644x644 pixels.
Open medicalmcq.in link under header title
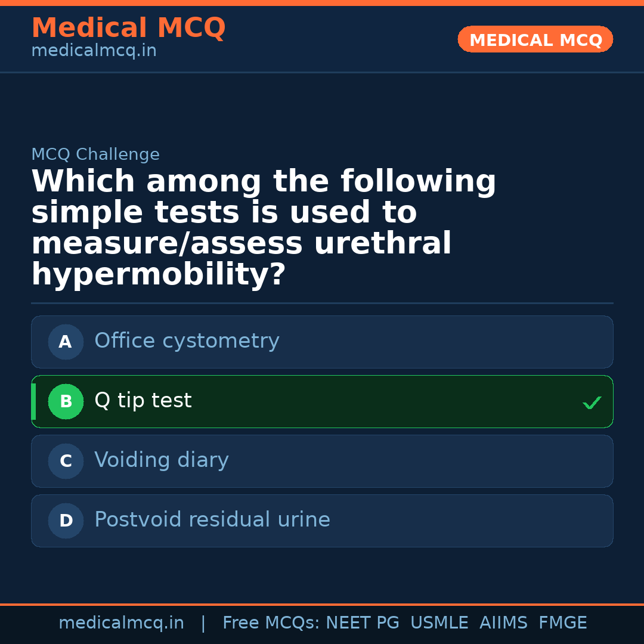94,51
